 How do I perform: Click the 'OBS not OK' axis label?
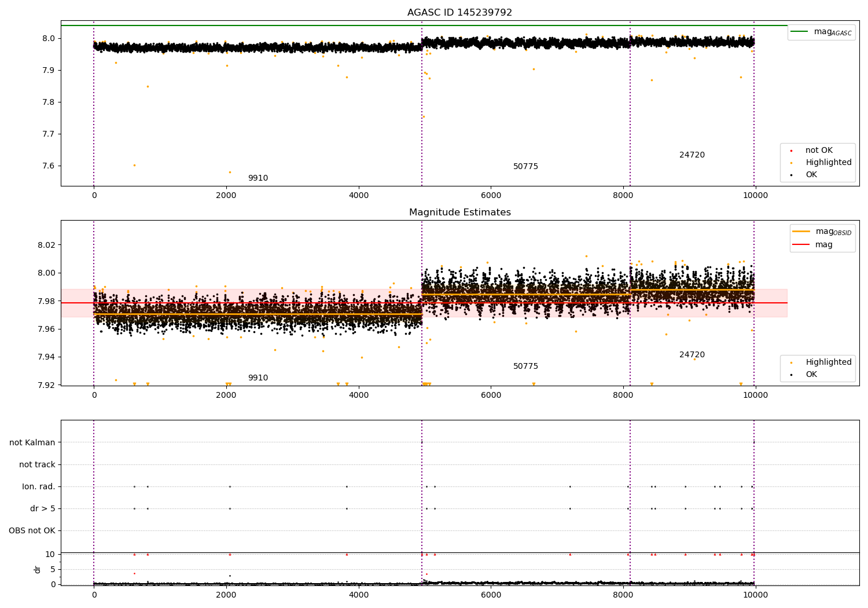click(x=32, y=530)
